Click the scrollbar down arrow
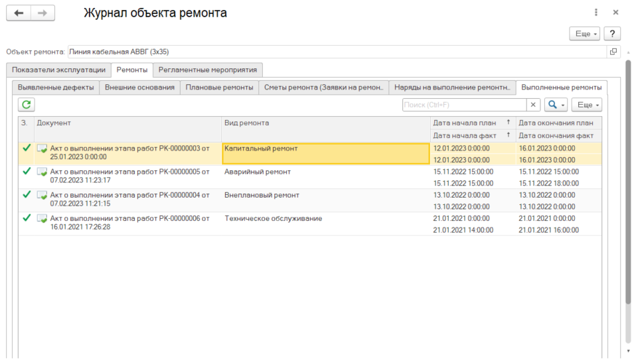 pyautogui.click(x=628, y=351)
